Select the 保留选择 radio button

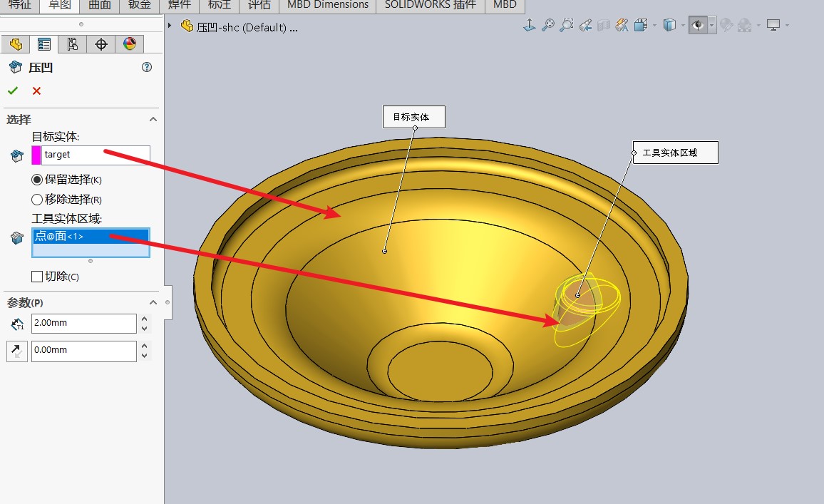coord(37,180)
